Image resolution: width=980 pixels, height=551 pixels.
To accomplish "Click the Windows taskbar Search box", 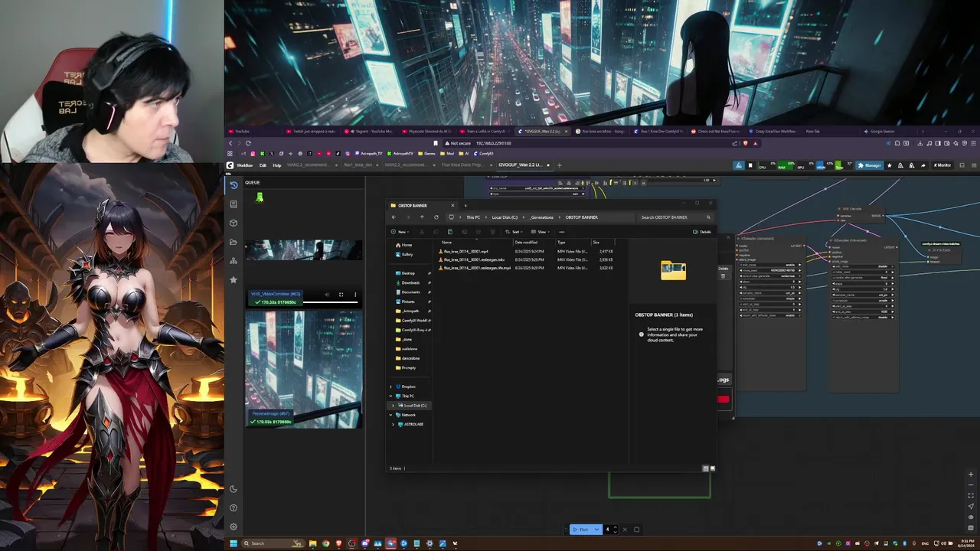I will (273, 543).
